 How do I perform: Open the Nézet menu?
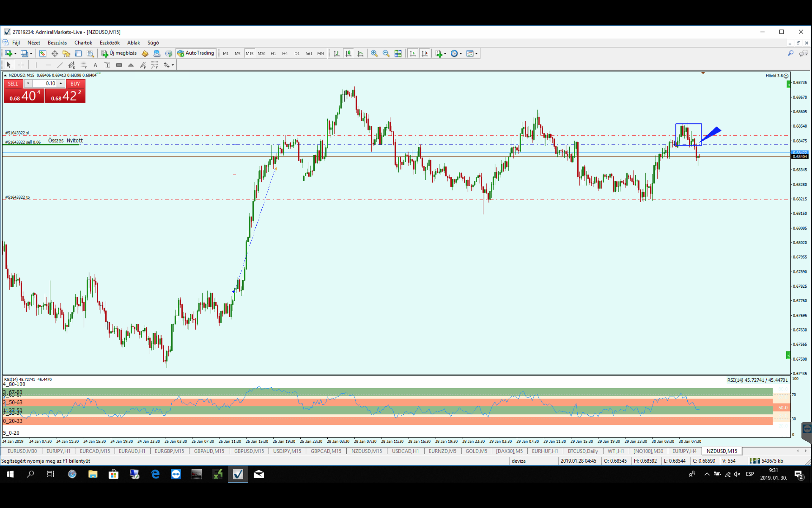pyautogui.click(x=34, y=43)
